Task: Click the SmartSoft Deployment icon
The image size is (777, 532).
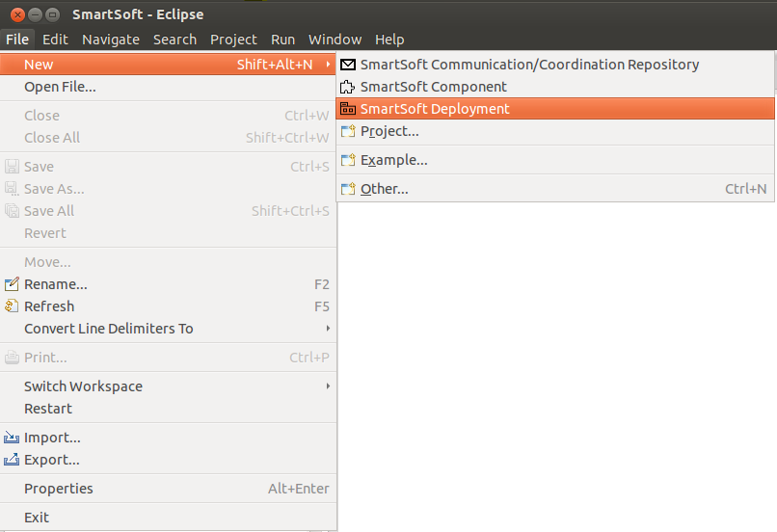Action: pyautogui.click(x=348, y=109)
